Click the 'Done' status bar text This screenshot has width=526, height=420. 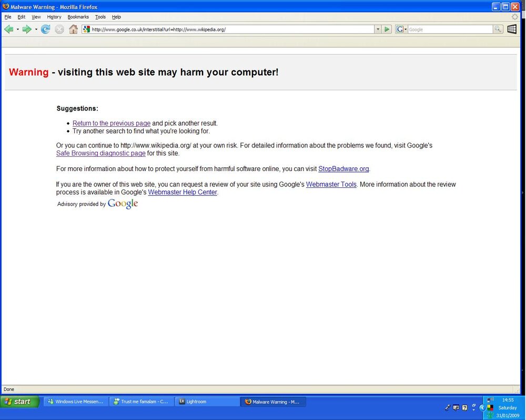[9, 389]
